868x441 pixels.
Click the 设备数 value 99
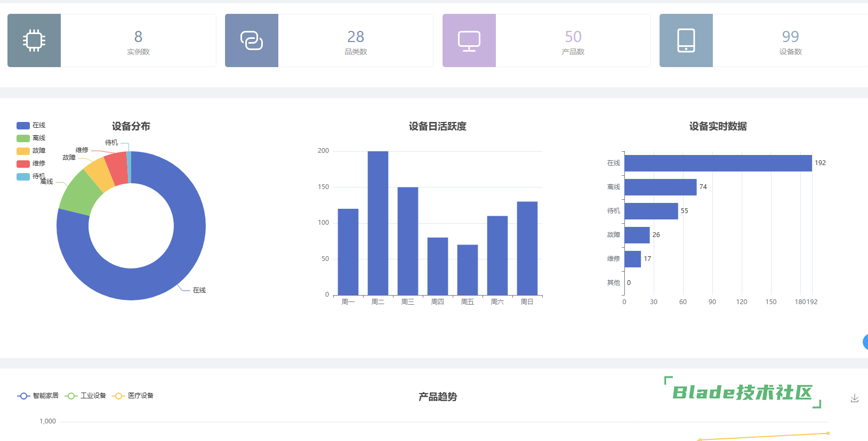click(791, 37)
